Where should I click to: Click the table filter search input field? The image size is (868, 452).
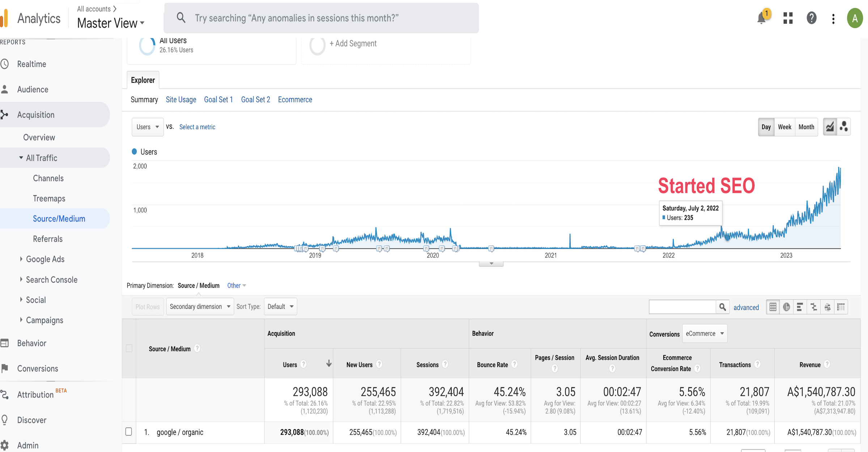pos(682,307)
